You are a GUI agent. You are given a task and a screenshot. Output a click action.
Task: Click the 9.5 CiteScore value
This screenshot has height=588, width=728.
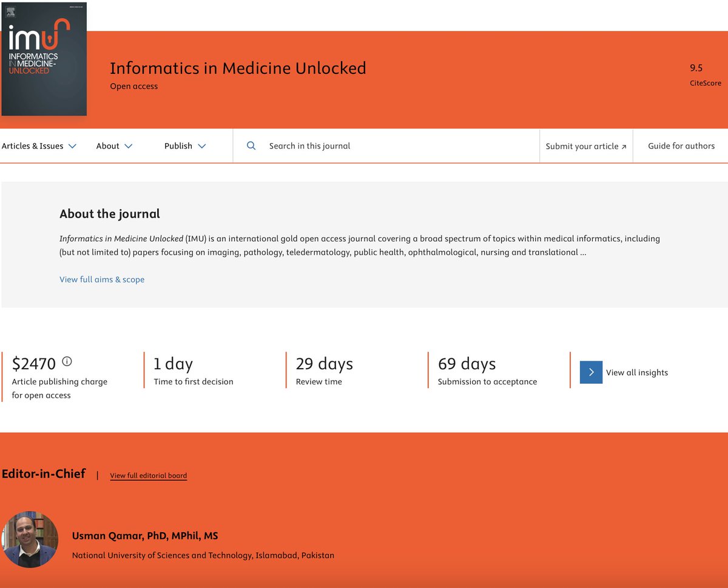(x=696, y=68)
